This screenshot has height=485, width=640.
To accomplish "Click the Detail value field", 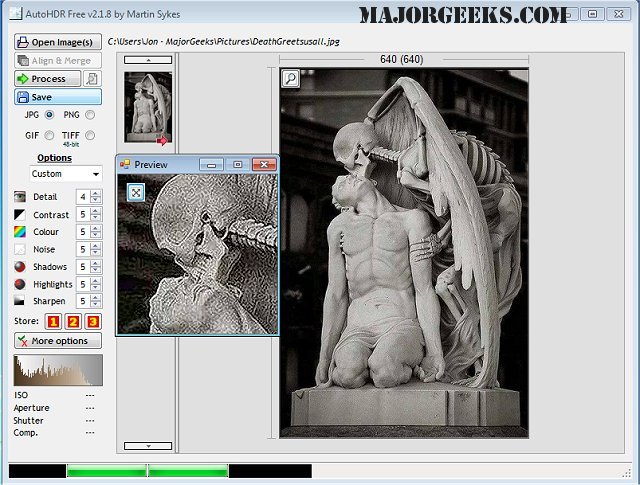I will pos(83,197).
